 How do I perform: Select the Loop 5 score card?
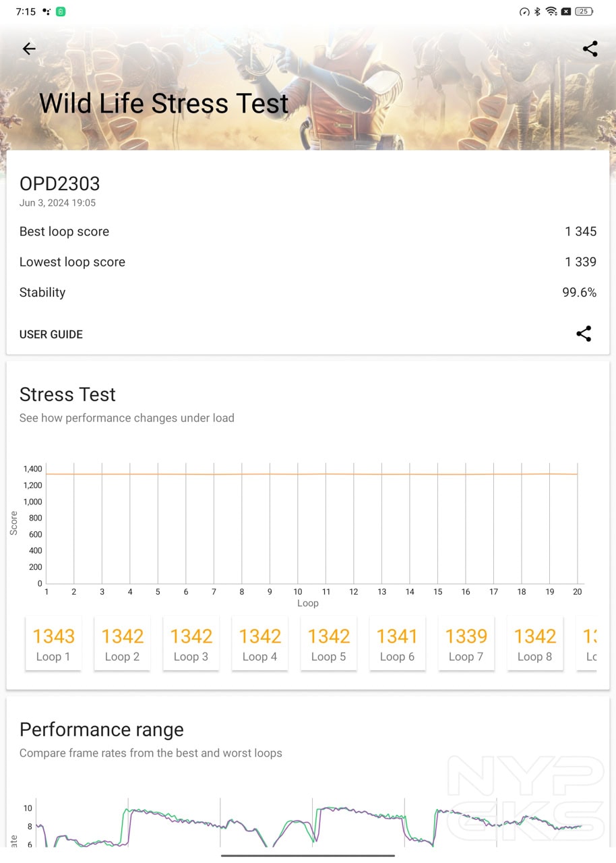click(329, 643)
